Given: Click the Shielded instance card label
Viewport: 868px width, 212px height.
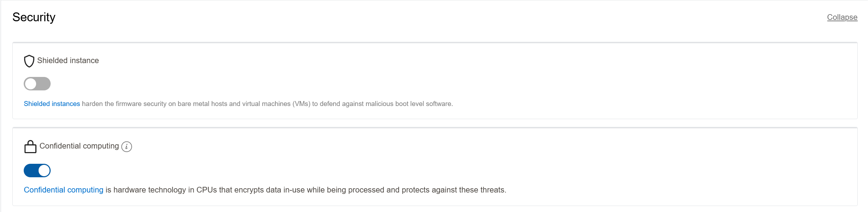Looking at the screenshot, I should [68, 61].
